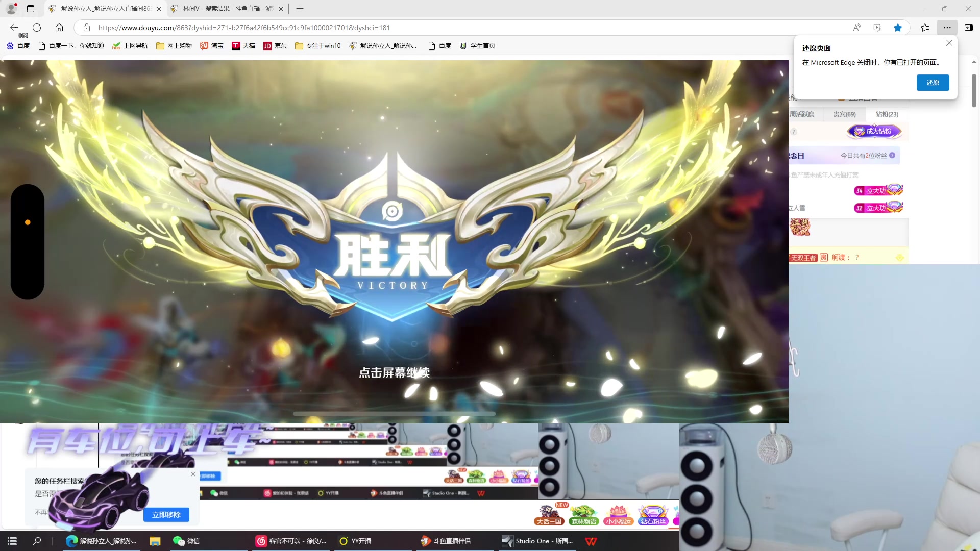Viewport: 980px width, 551px height.
Task: Go back with the browser back arrow
Action: pos(14,28)
